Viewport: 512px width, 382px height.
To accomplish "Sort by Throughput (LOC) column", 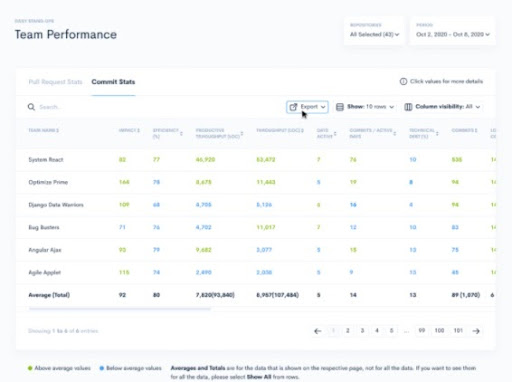I will click(x=280, y=130).
